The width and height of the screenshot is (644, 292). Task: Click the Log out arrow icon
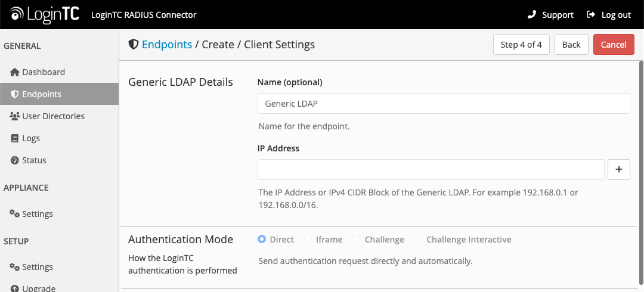591,15
